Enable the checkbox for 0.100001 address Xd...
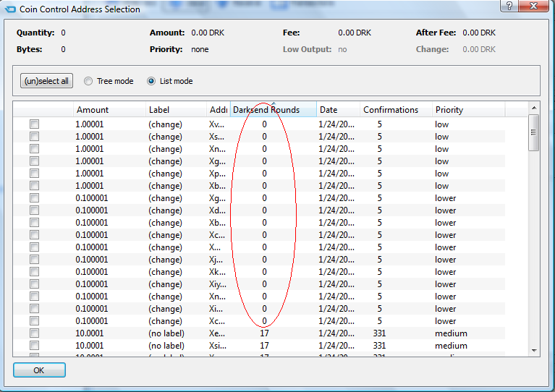The image size is (555, 392). click(34, 210)
